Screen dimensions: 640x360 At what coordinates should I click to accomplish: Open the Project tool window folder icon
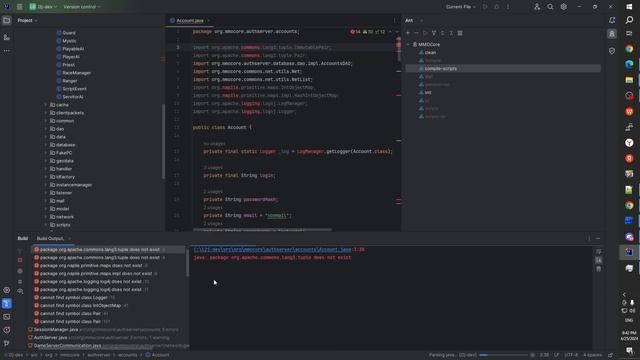point(7,20)
